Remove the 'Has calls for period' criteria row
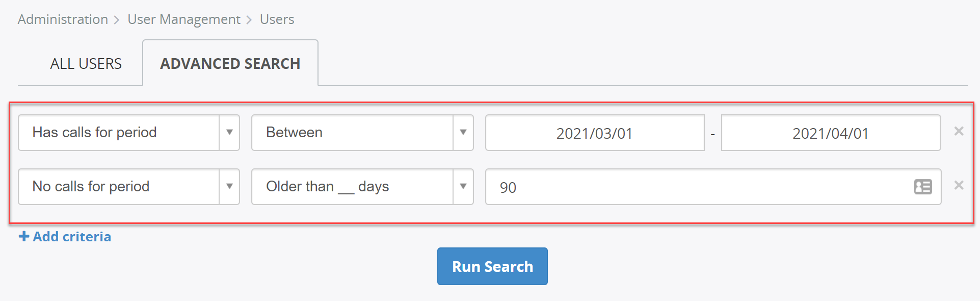 [959, 132]
